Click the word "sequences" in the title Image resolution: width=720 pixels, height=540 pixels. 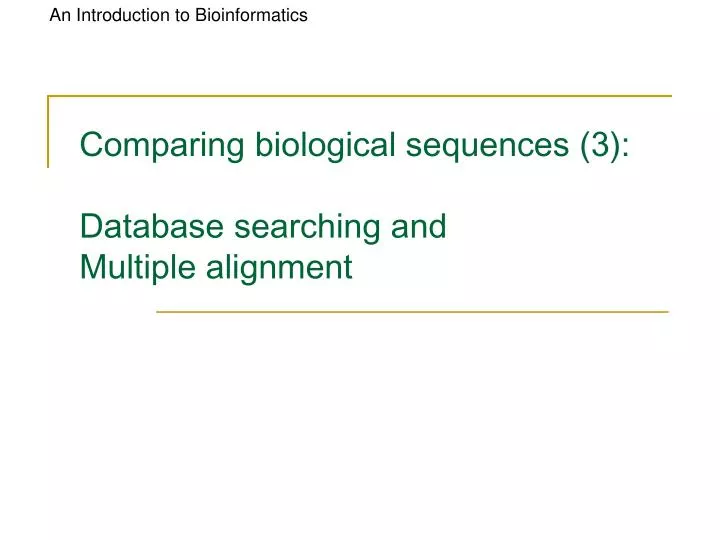[x=485, y=146]
